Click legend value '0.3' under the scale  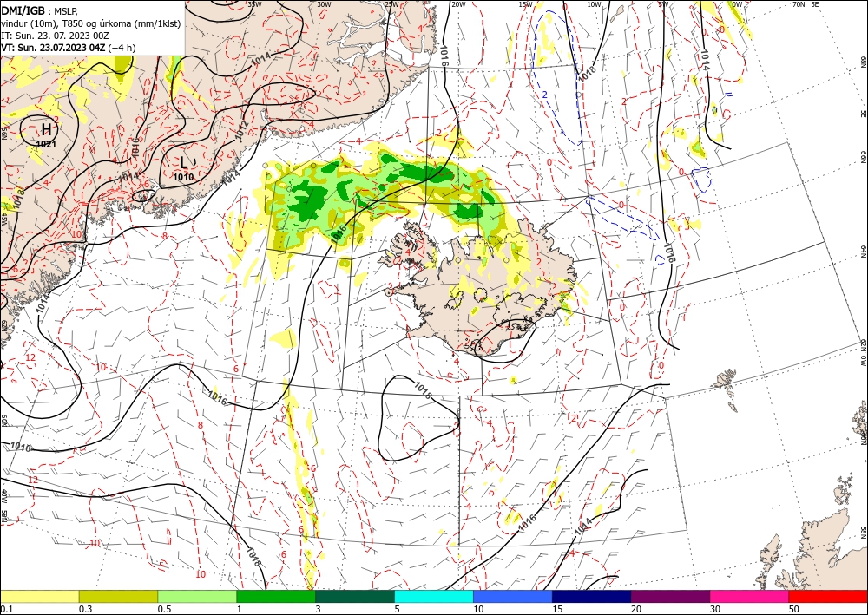tap(85, 609)
